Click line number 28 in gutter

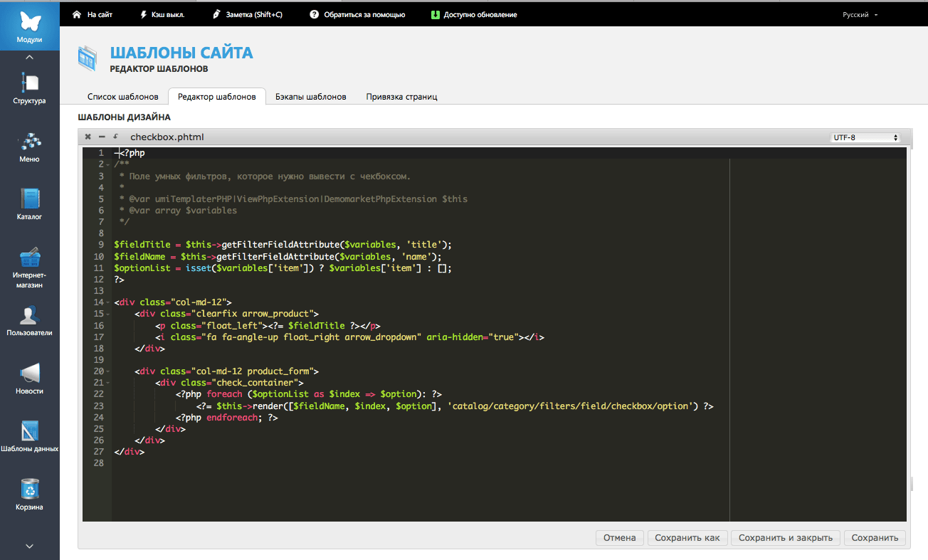pyautogui.click(x=98, y=463)
